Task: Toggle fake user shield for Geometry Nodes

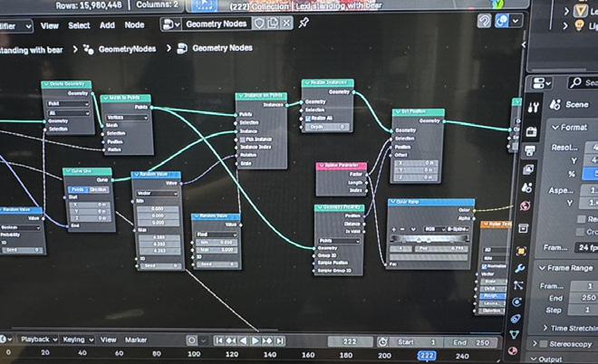Action: click(x=259, y=24)
